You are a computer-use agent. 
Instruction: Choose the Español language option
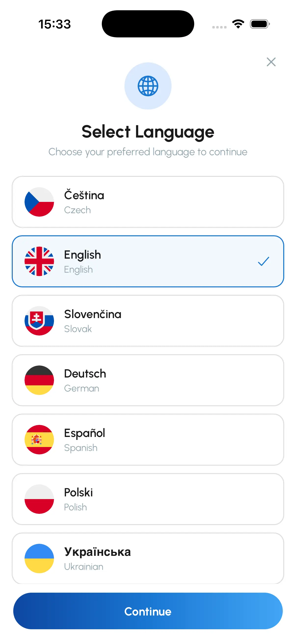(x=148, y=439)
